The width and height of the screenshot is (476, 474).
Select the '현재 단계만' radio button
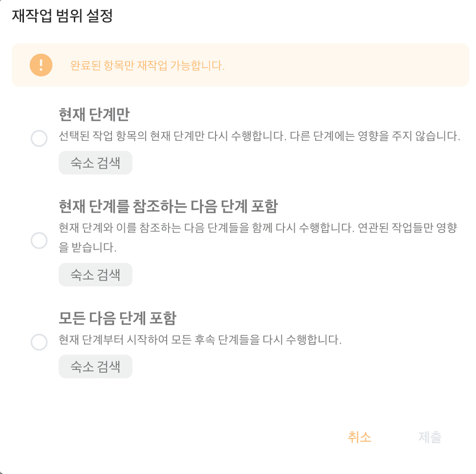coord(39,138)
